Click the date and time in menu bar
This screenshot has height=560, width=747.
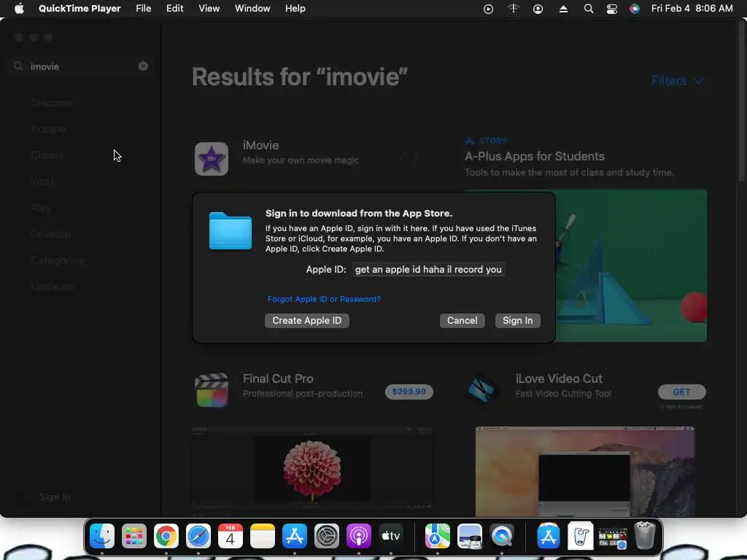[692, 9]
